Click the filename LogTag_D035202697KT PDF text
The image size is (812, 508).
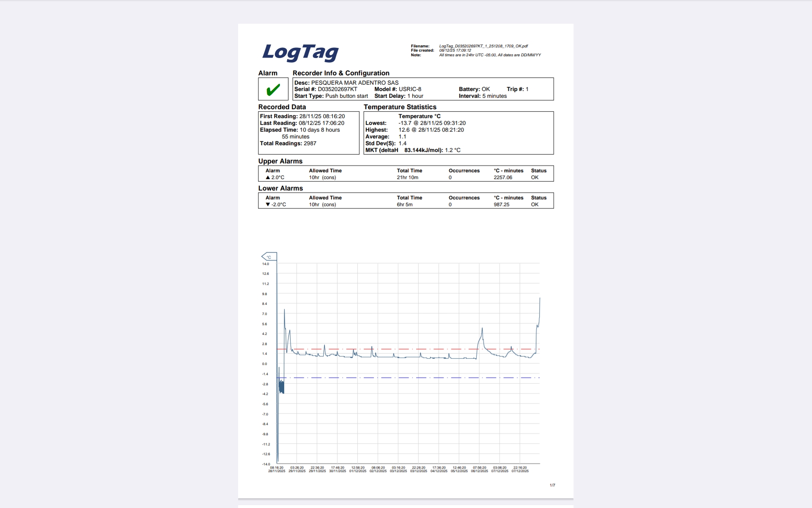[x=483, y=46]
